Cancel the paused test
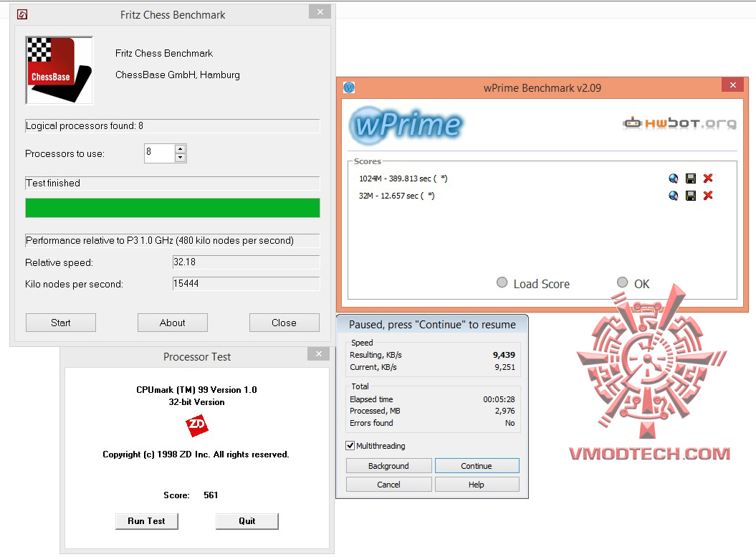This screenshot has width=756, height=557. [x=388, y=484]
